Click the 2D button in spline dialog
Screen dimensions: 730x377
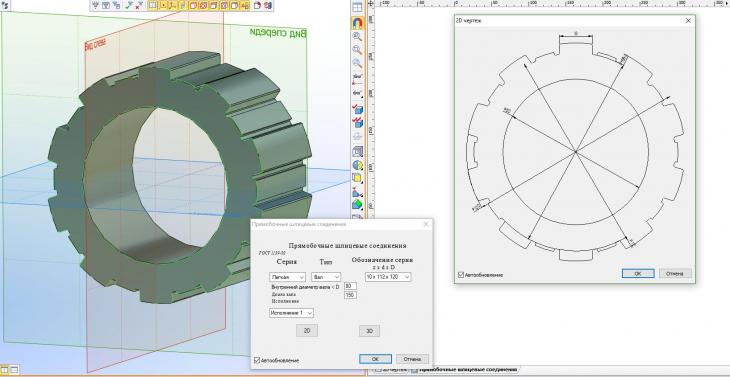(x=307, y=331)
